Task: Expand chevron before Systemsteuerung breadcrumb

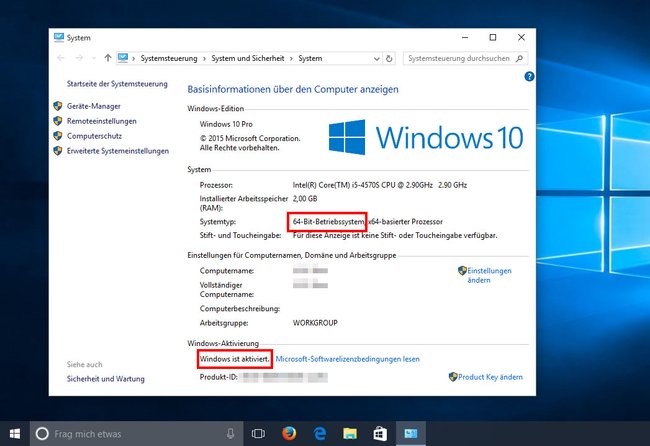Action: pos(133,59)
